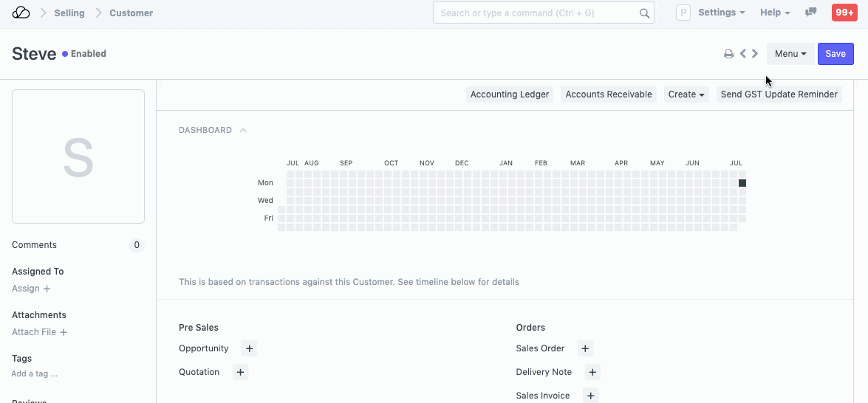Screen dimensions: 868x403
Task: Open the chat messages icon
Action: 810,13
